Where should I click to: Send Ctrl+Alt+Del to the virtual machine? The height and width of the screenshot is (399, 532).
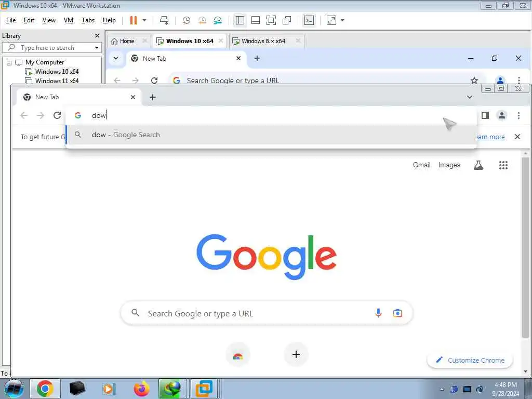pos(164,20)
